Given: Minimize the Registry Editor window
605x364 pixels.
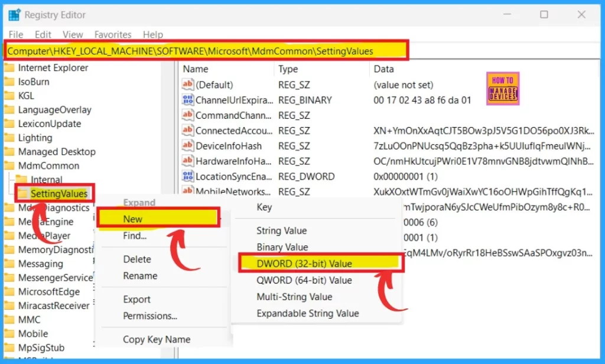Looking at the screenshot, I should click(507, 15).
